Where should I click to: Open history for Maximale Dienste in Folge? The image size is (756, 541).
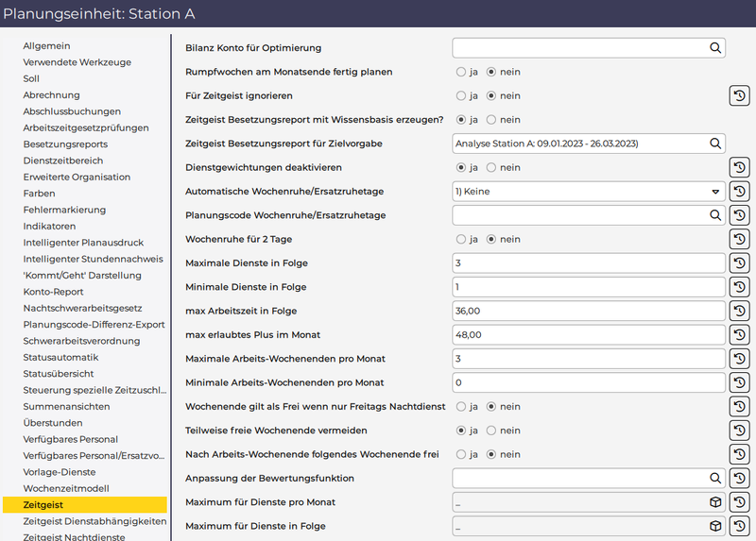coord(740,263)
